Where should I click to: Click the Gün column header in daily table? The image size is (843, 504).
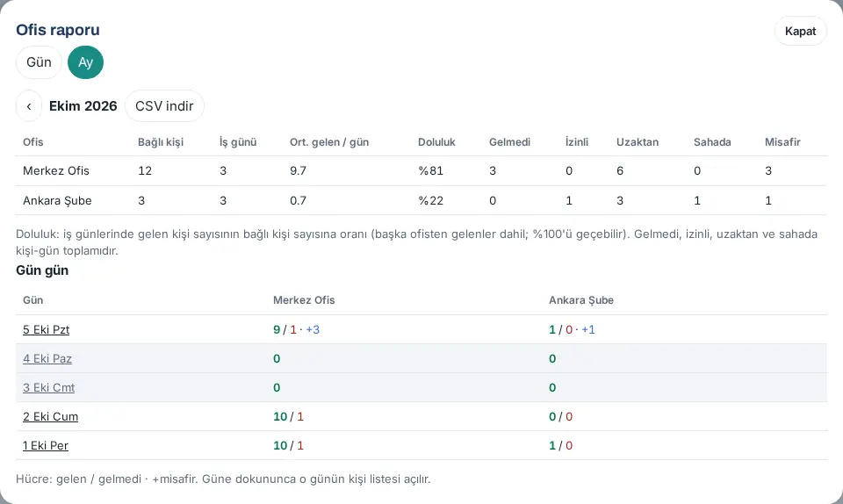[32, 299]
